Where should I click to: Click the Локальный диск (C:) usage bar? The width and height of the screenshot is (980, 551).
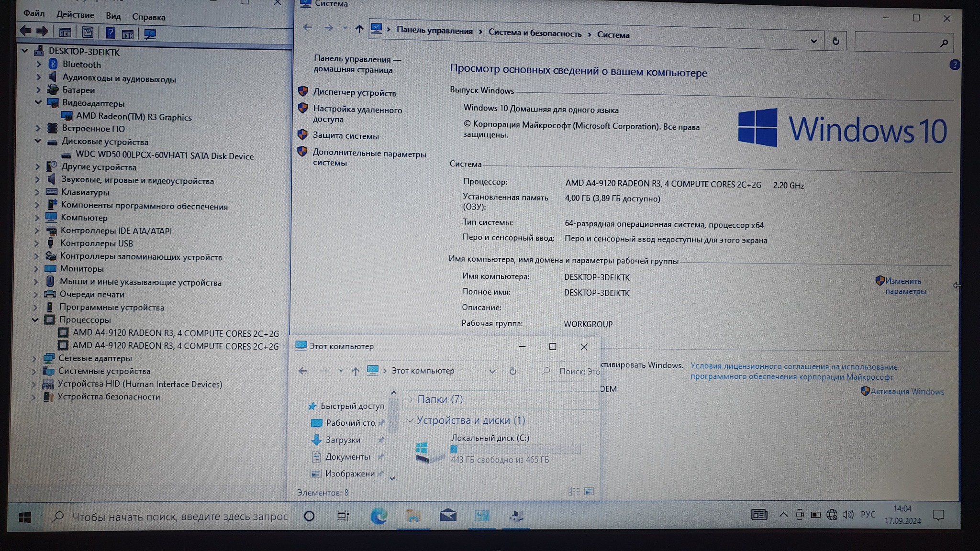pyautogui.click(x=515, y=449)
